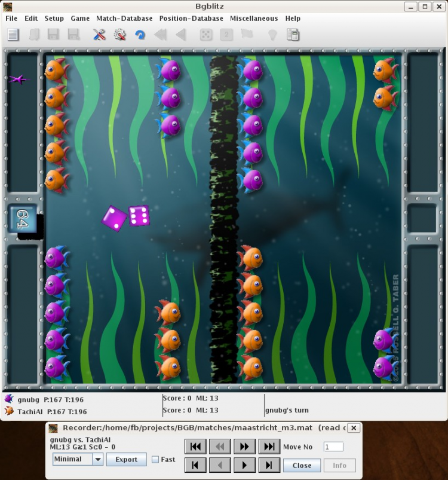This screenshot has height=480, width=448.
Task: Click the Move No input field
Action: pos(333,447)
